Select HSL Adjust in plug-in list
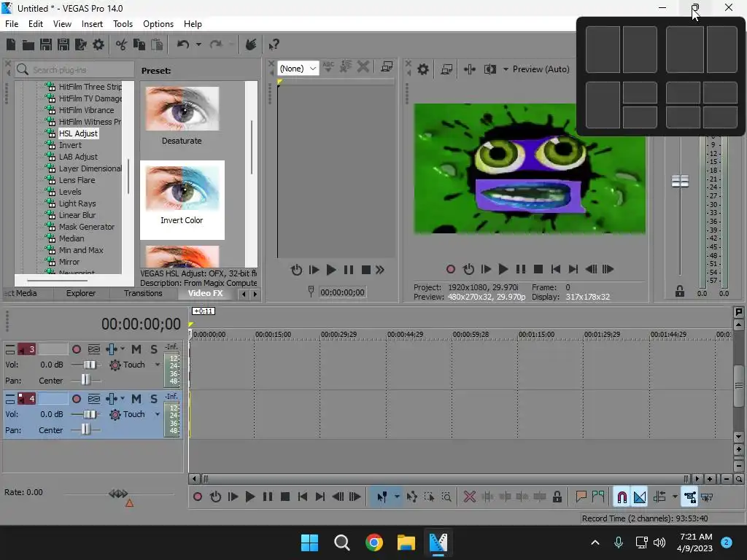The image size is (747, 560). coord(78,133)
